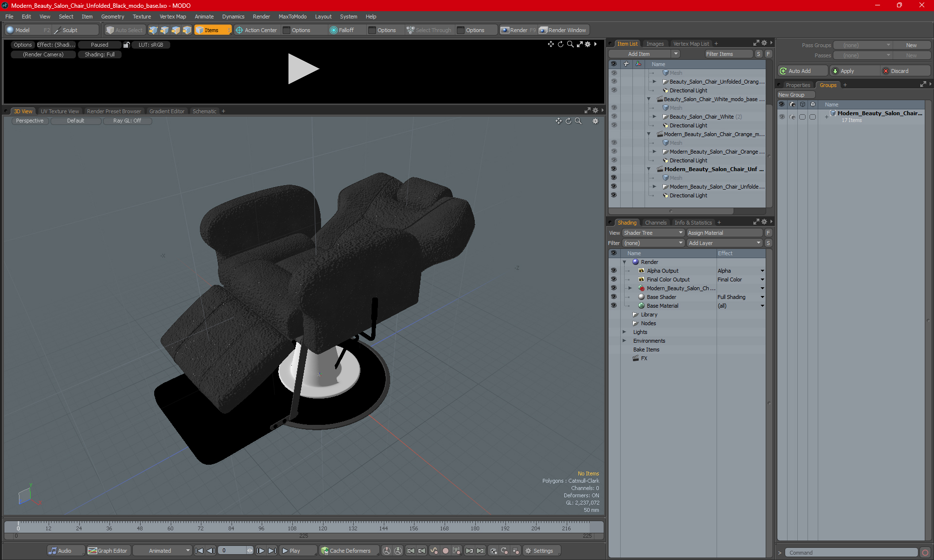This screenshot has width=934, height=560.
Task: Collapse the Render tree node
Action: click(624, 262)
